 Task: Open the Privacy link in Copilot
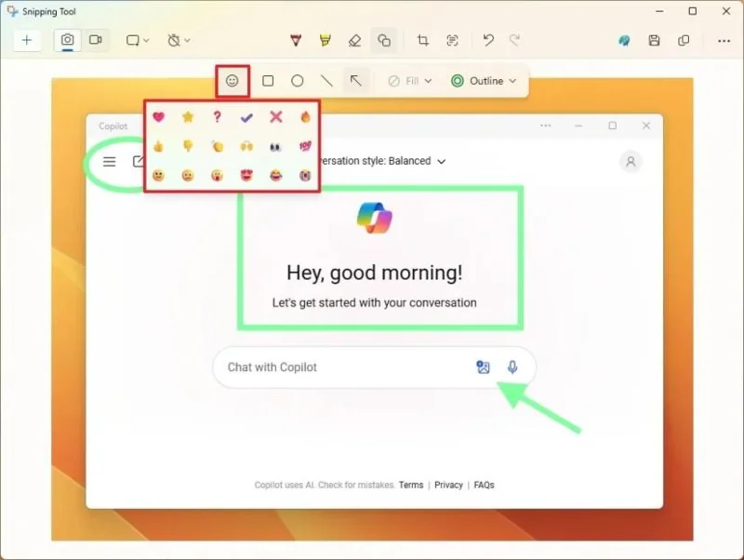pyautogui.click(x=448, y=485)
